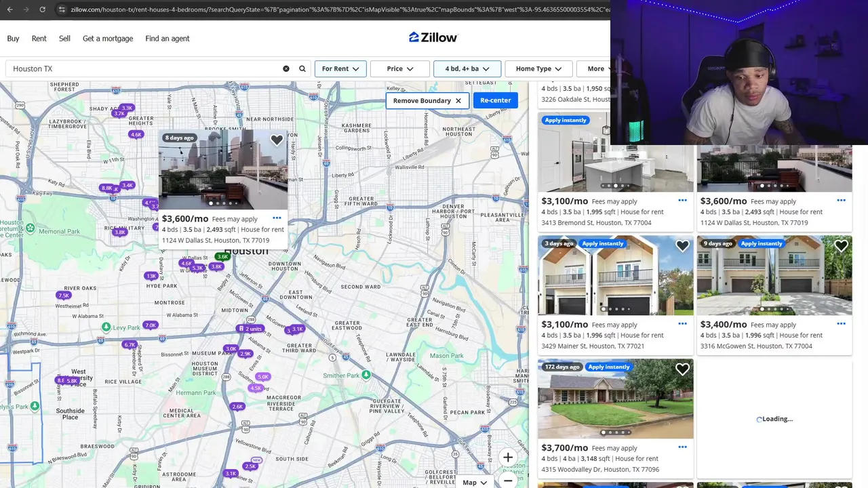Image resolution: width=868 pixels, height=488 pixels.
Task: Click Apply instantly on 4315 Woodvalley listing
Action: 609,367
